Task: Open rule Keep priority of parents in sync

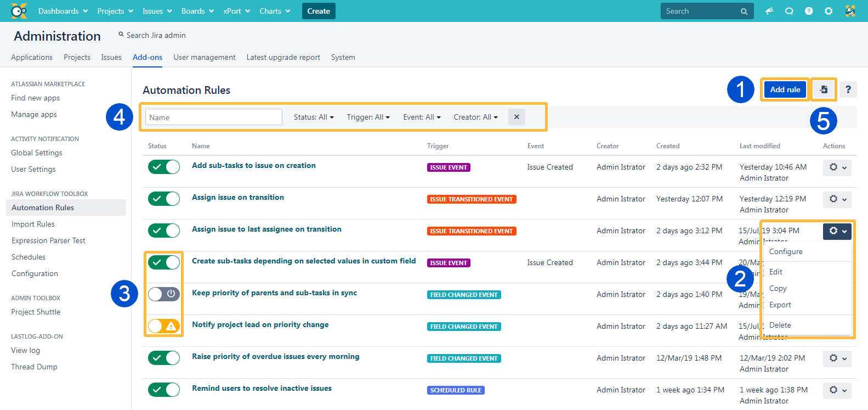Action: pyautogui.click(x=274, y=293)
